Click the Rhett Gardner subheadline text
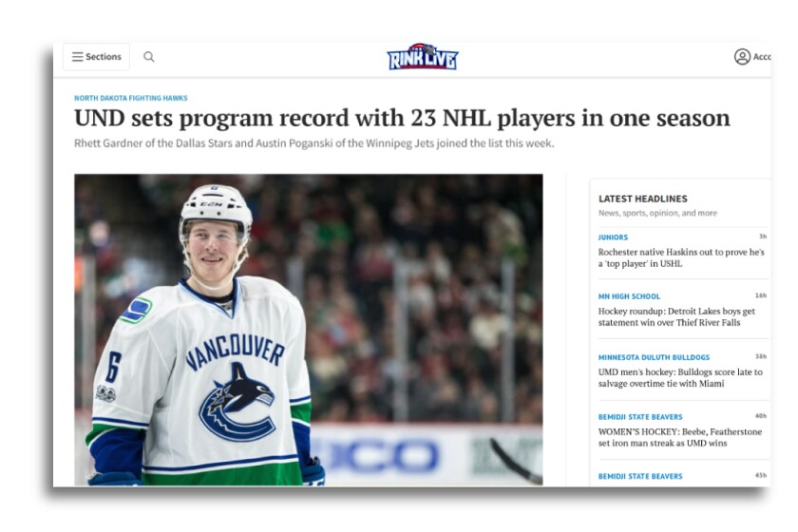 tap(314, 143)
